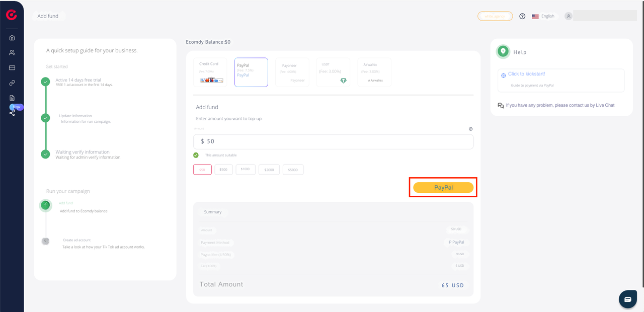The width and height of the screenshot is (644, 312).
Task: Open the user profile avatar menu
Action: click(x=569, y=16)
